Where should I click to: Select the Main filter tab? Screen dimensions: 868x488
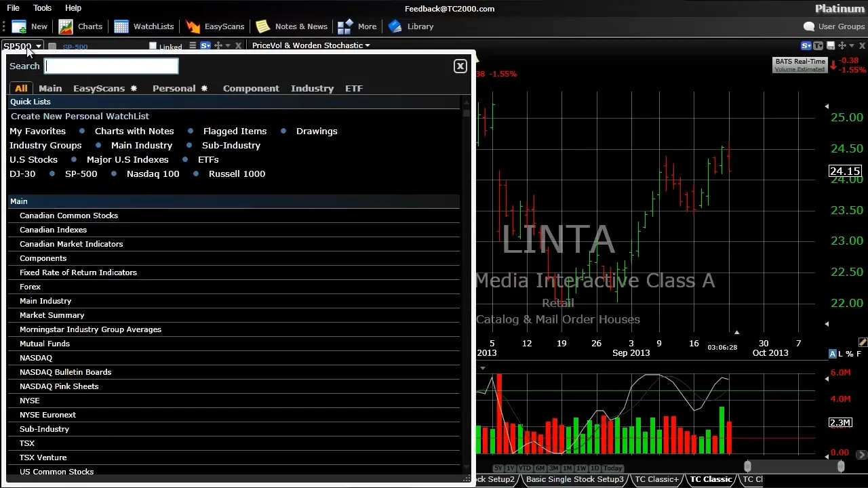point(50,88)
